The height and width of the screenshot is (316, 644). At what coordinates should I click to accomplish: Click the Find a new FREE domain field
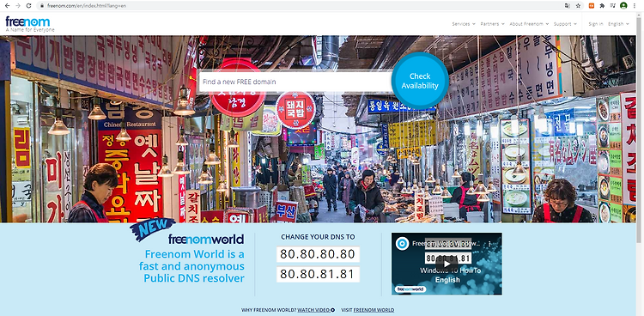pyautogui.click(x=295, y=82)
